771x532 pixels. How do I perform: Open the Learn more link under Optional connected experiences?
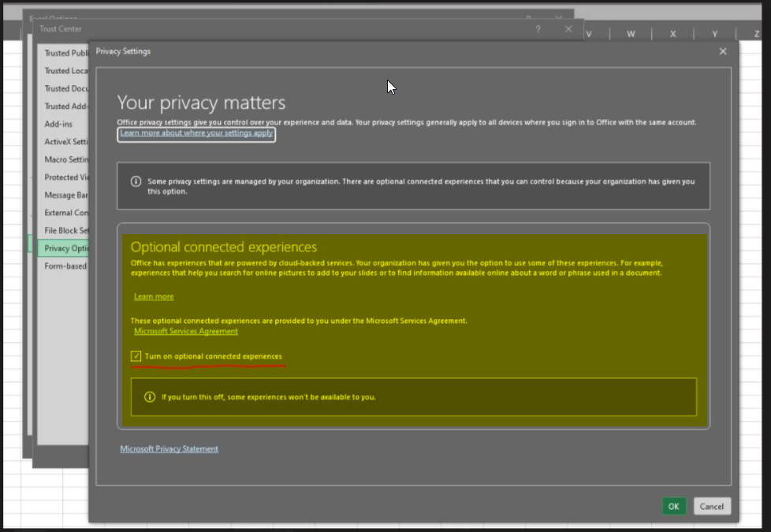point(154,296)
